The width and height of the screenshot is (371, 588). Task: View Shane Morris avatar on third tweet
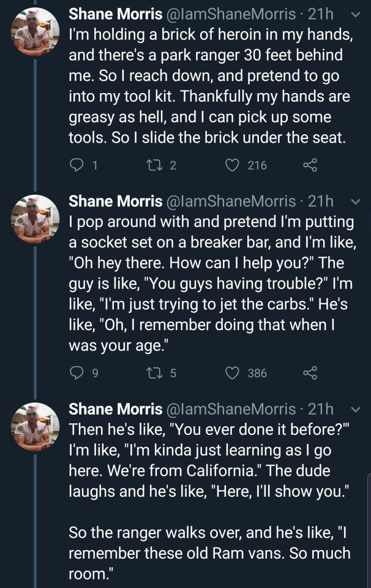36,426
